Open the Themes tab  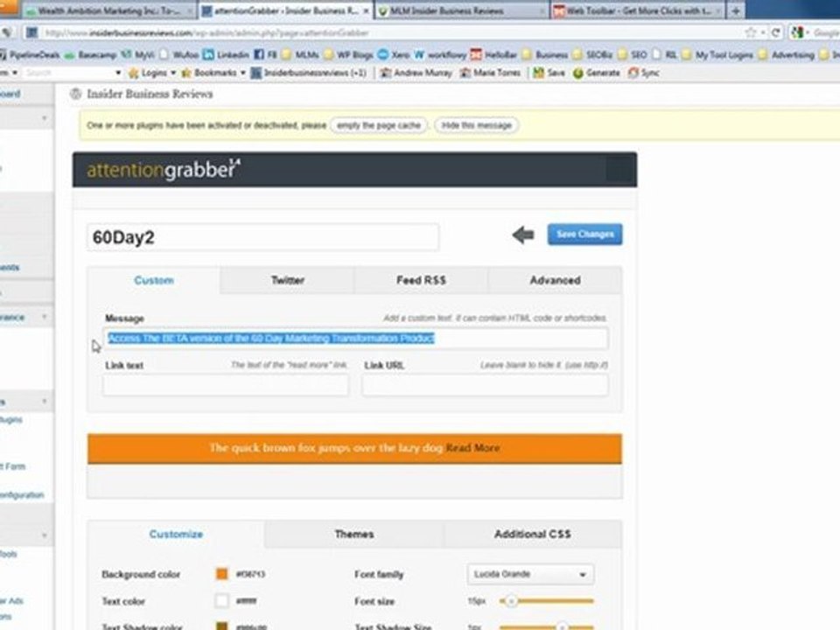tap(354, 534)
